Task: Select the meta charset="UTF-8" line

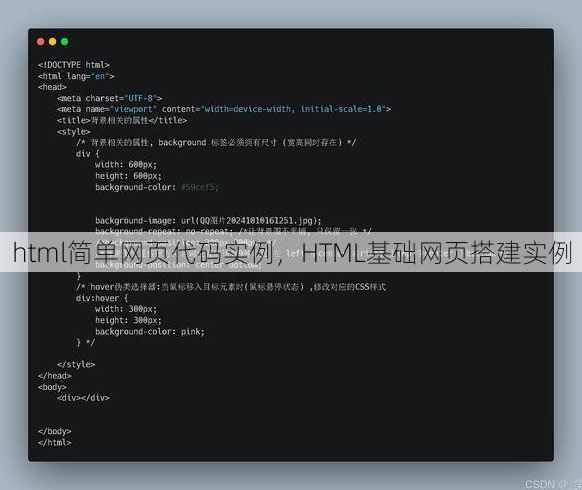Action: coord(109,98)
